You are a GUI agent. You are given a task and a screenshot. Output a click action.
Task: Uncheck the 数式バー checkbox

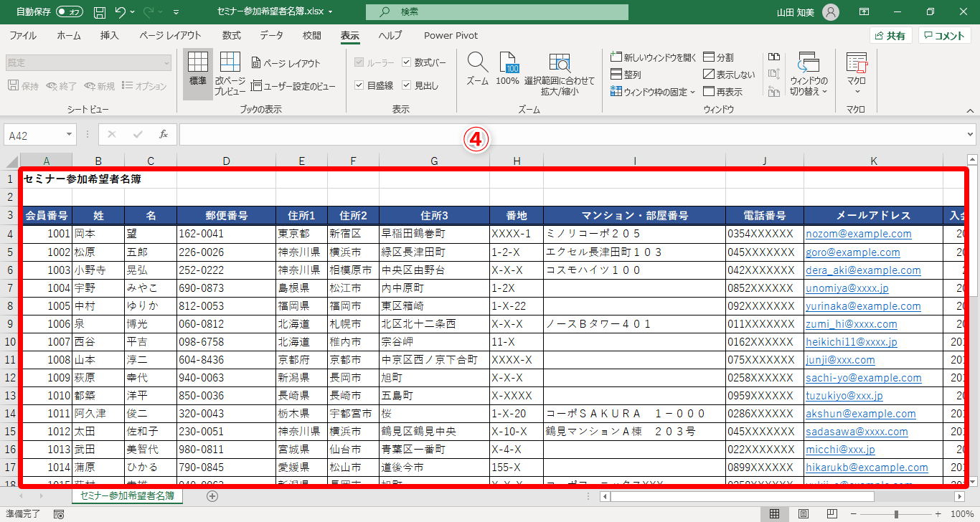[407, 62]
